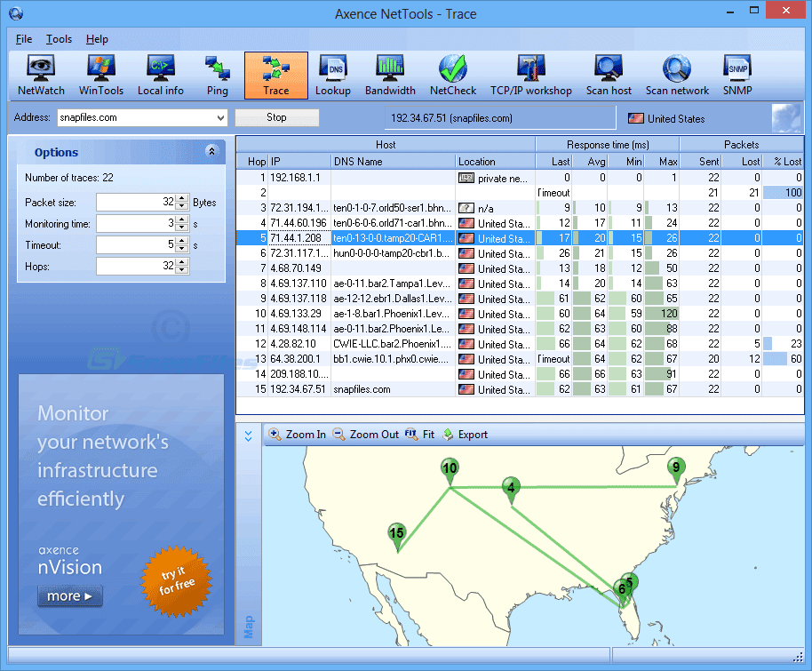The width and height of the screenshot is (812, 671).
Task: Select hop 5 row 71.44.1.208
Action: pos(520,238)
